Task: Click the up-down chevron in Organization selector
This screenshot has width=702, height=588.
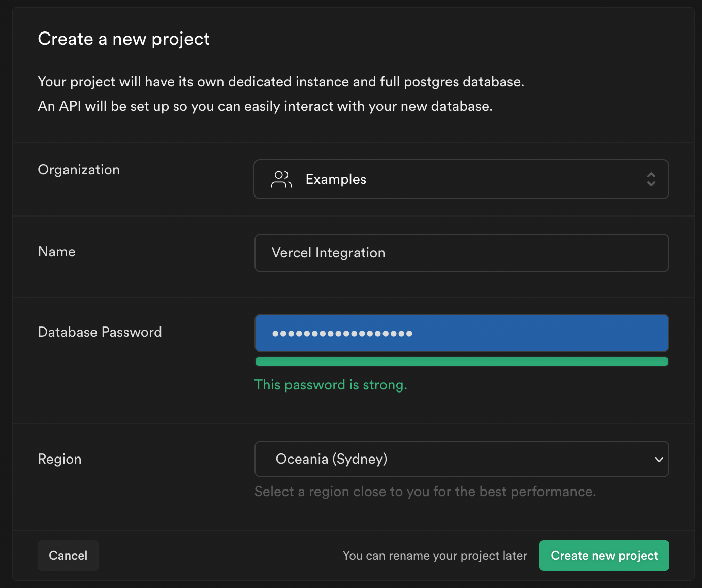Action: (651, 179)
